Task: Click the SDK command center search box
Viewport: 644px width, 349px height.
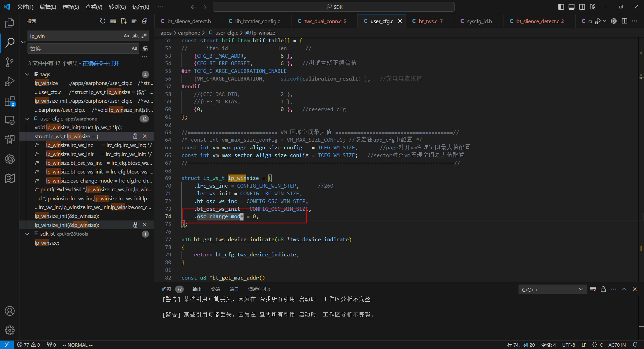Action: [x=334, y=7]
